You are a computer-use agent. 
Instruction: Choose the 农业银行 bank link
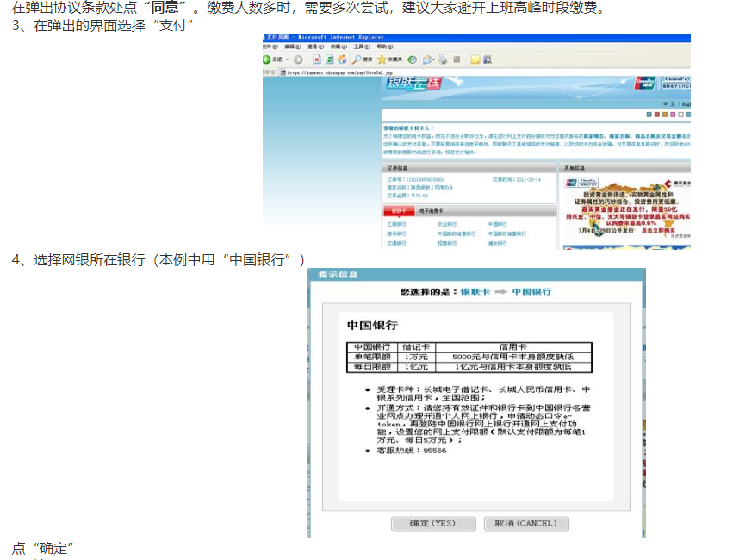[x=447, y=224]
